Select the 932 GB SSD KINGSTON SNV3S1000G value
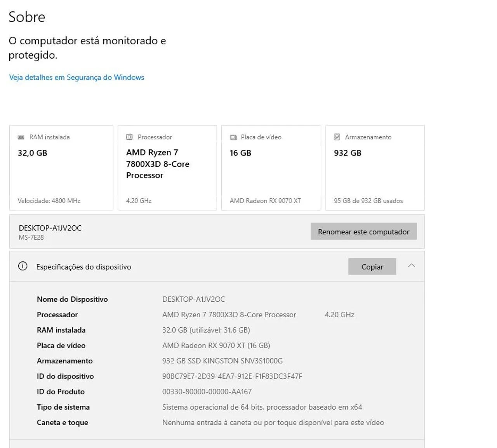Screen dimensions: 497x448 click(x=222, y=361)
